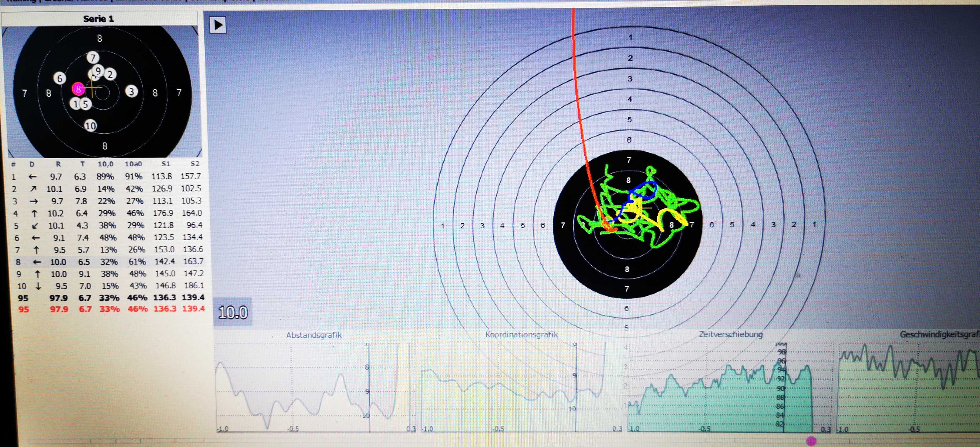980x447 pixels.
Task: Click the 10.0 score display box
Action: click(233, 313)
